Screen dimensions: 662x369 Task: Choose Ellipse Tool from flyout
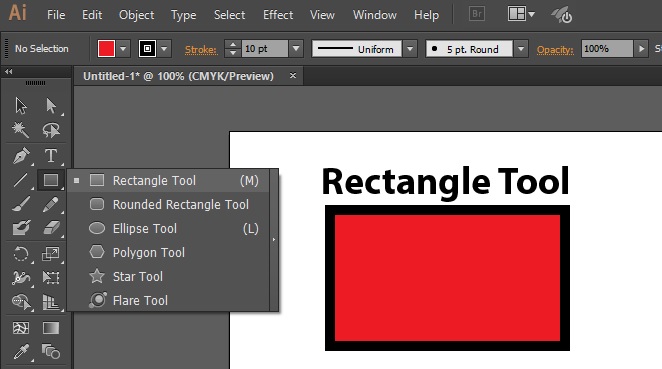click(x=168, y=229)
